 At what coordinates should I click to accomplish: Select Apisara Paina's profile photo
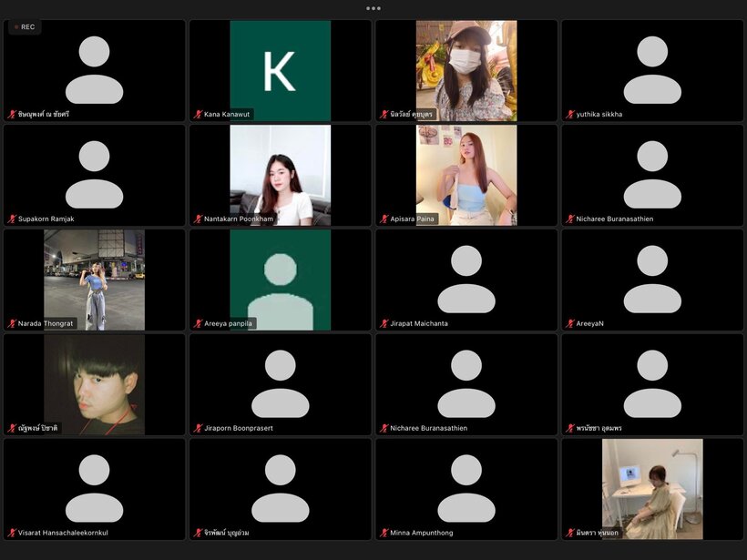tap(466, 175)
